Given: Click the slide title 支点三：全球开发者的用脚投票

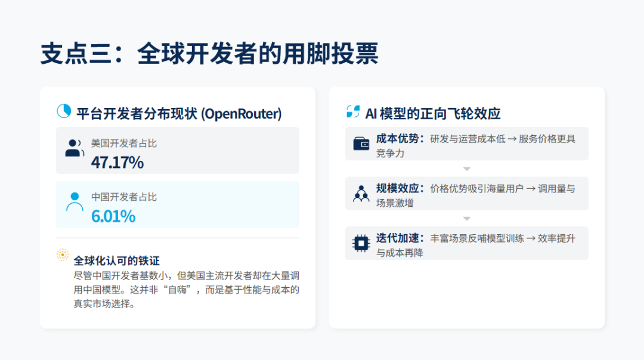Looking at the screenshot, I should [x=209, y=54].
